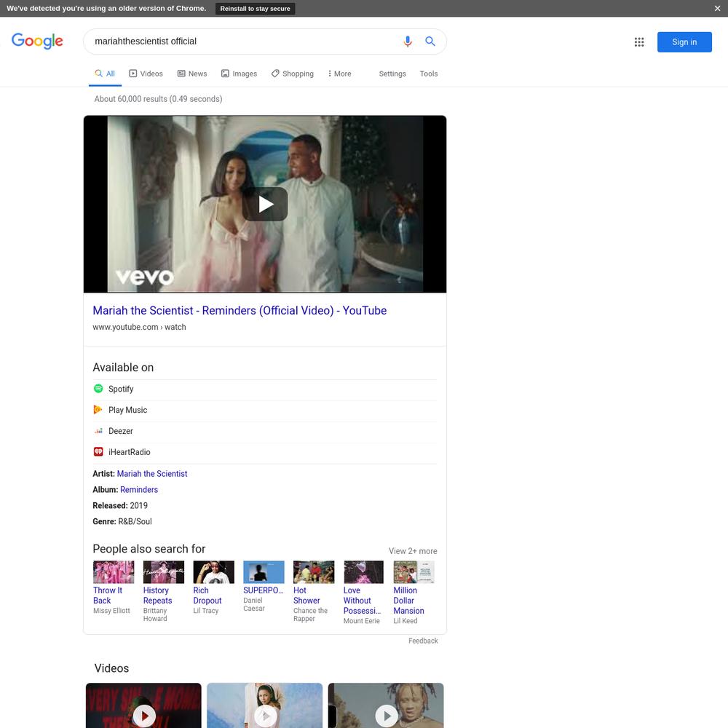Viewport: 728px width, 728px height.
Task: Open Rich Dropout album thumbnail
Action: pos(214,572)
